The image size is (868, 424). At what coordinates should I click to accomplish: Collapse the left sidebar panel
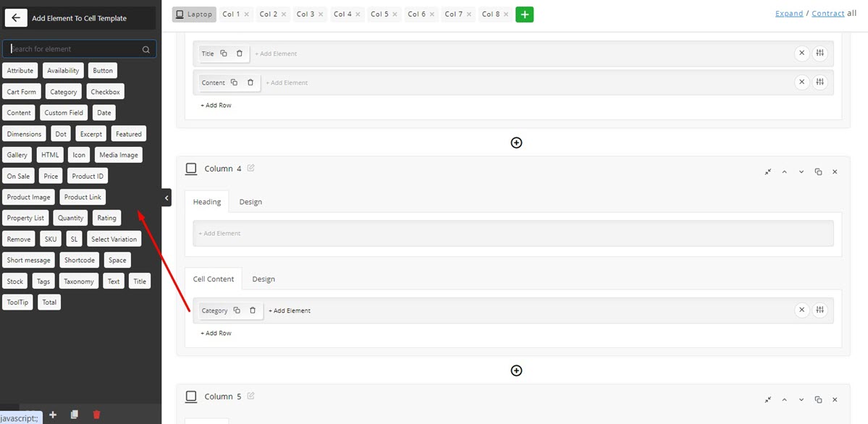tap(167, 198)
